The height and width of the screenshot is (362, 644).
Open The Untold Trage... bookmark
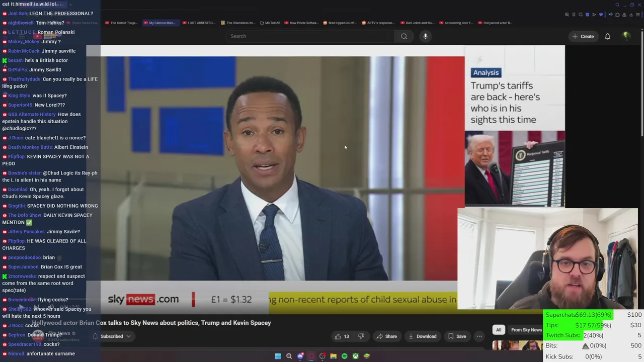121,23
